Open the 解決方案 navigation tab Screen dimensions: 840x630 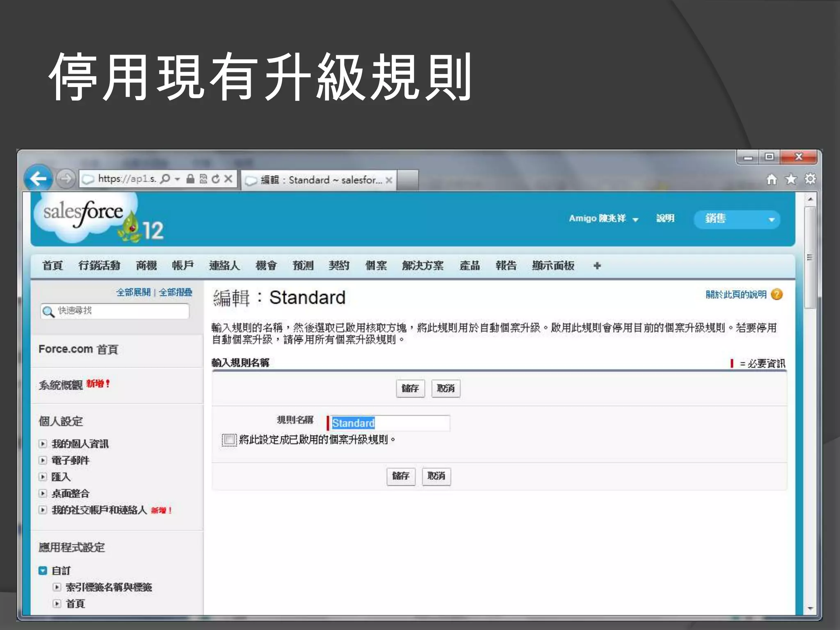point(423,266)
